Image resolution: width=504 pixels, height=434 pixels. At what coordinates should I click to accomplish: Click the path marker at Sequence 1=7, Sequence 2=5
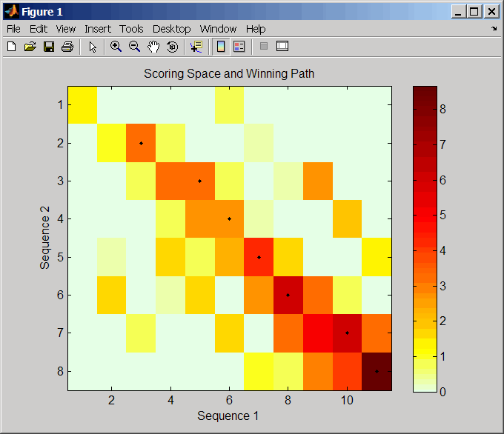(259, 257)
